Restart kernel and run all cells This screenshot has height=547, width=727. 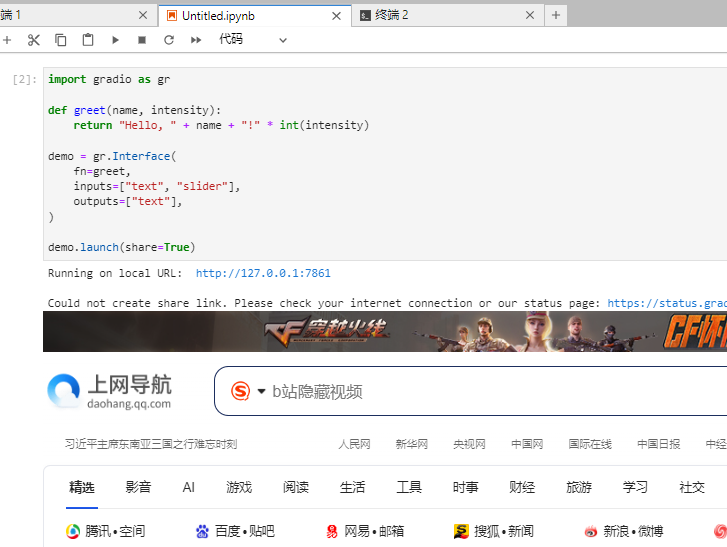click(x=196, y=40)
